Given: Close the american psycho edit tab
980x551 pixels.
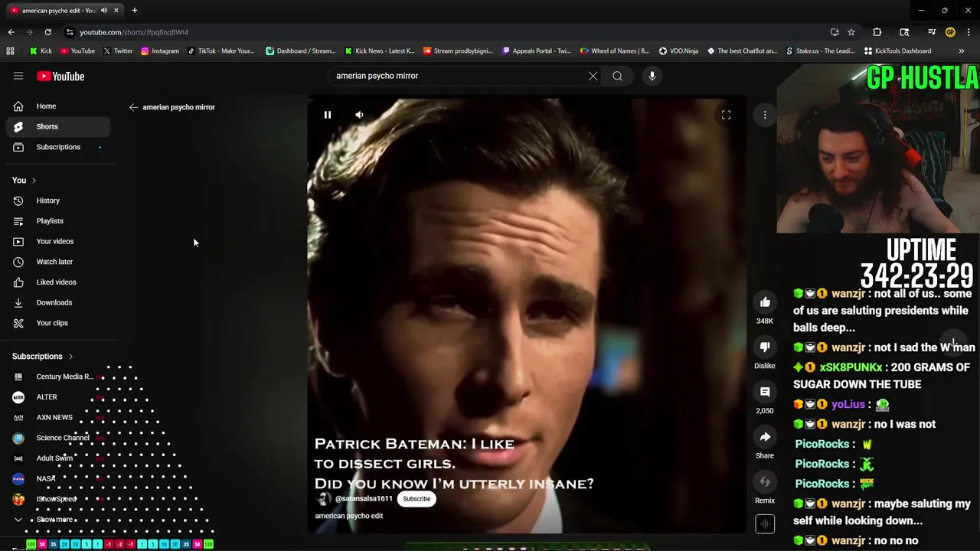Looking at the screenshot, I should click(117, 11).
